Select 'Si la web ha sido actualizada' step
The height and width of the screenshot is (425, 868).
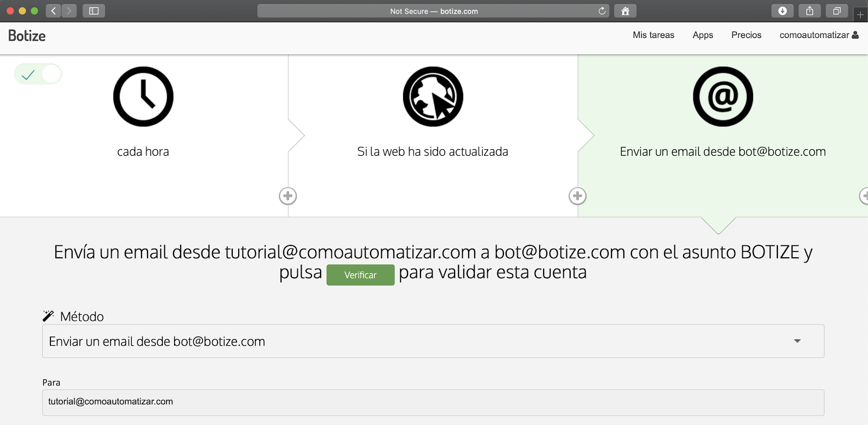(433, 151)
